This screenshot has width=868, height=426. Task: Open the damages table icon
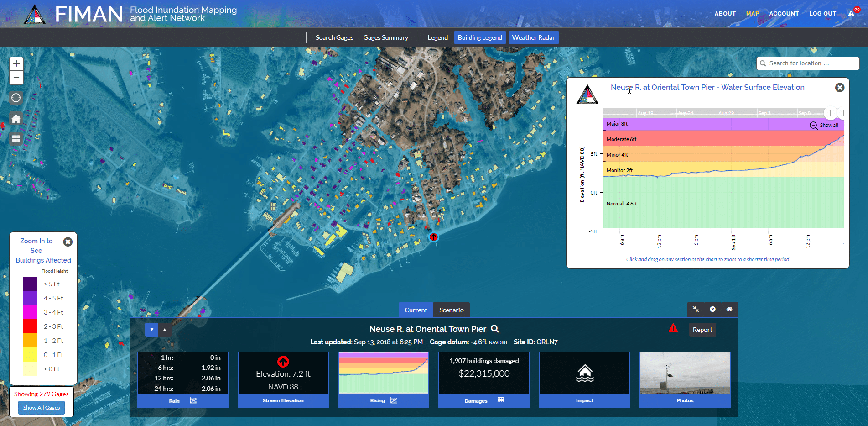[501, 400]
